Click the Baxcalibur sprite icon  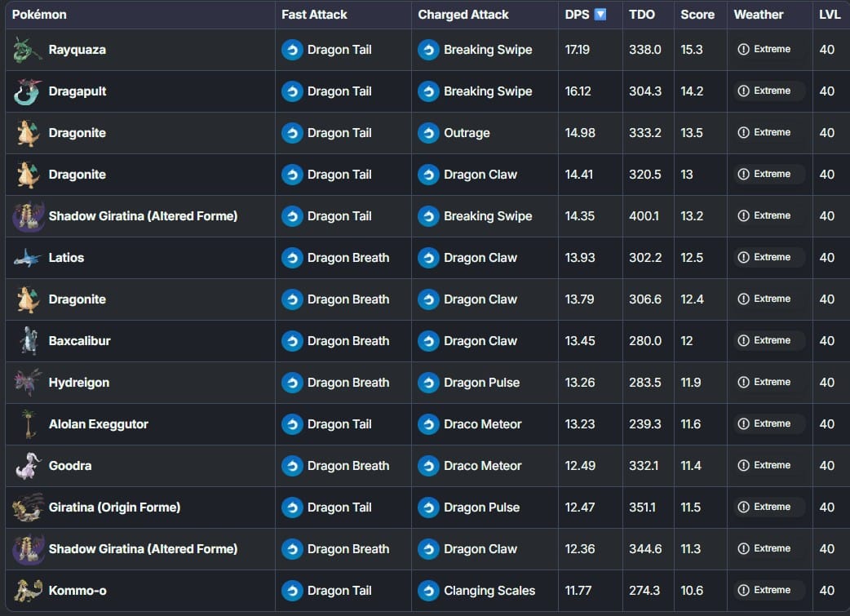(x=29, y=341)
